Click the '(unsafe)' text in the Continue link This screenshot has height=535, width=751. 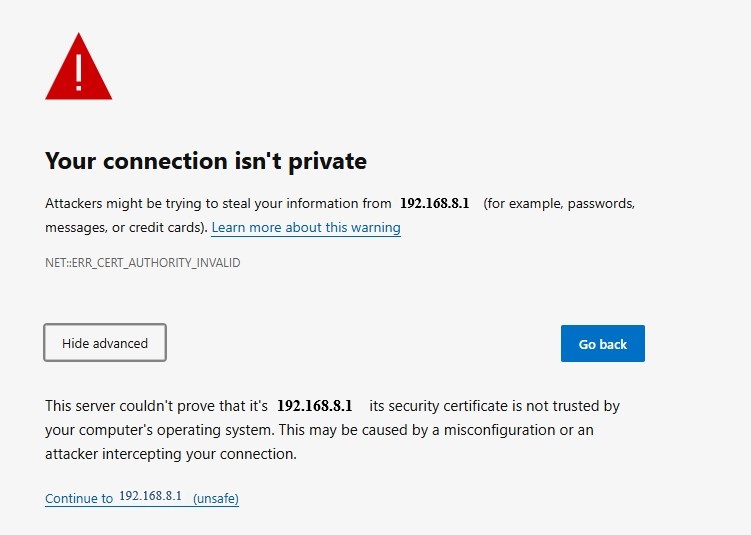[x=216, y=498]
